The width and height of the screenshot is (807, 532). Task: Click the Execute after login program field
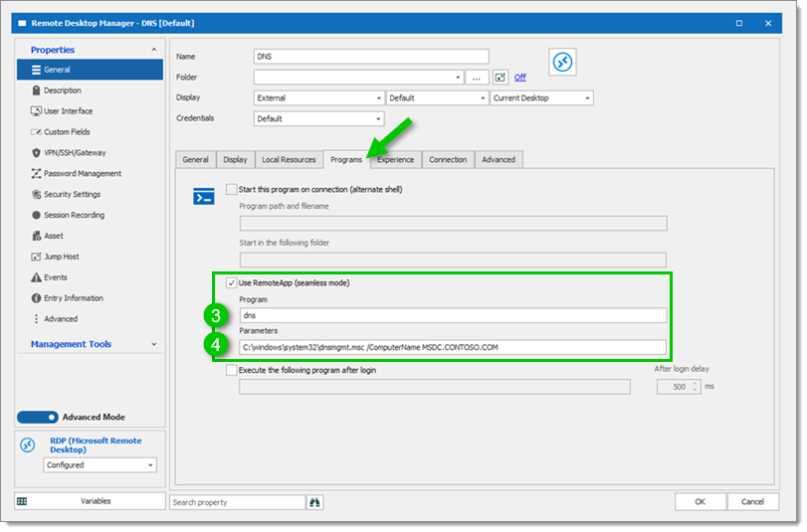pyautogui.click(x=435, y=387)
